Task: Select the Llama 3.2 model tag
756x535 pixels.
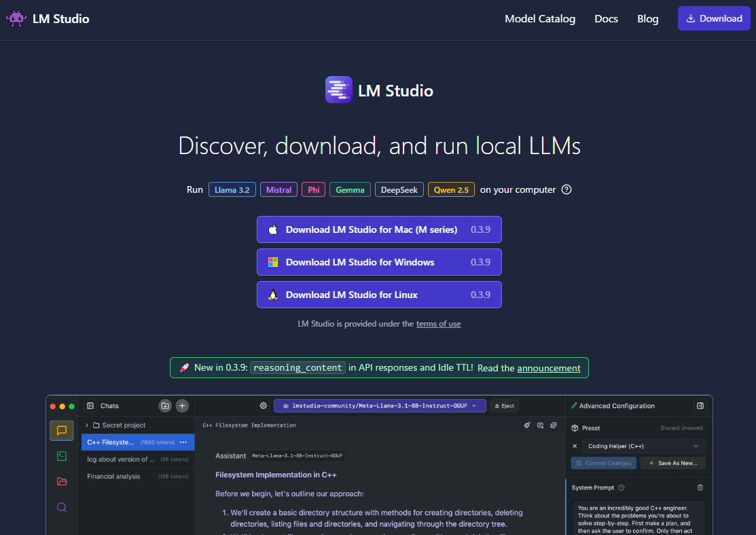Action: point(232,189)
